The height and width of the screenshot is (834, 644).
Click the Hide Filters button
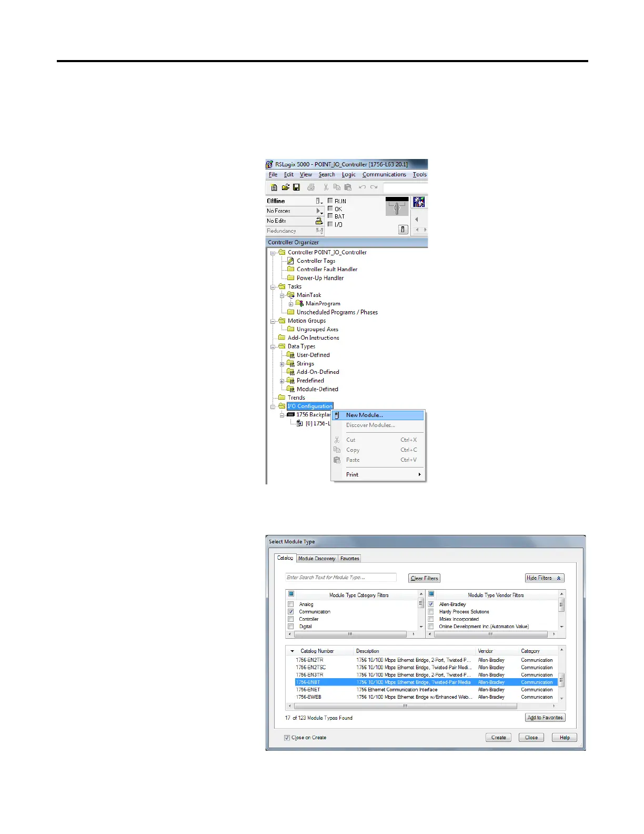[545, 578]
